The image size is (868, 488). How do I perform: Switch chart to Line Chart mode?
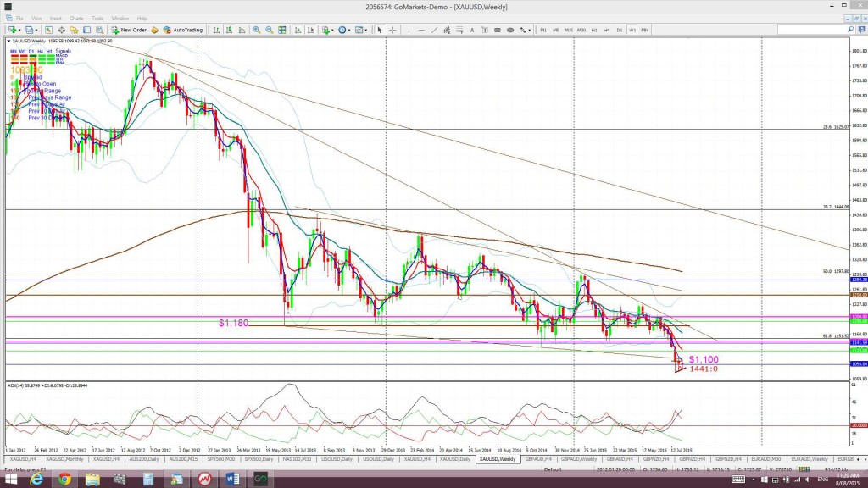tap(242, 30)
